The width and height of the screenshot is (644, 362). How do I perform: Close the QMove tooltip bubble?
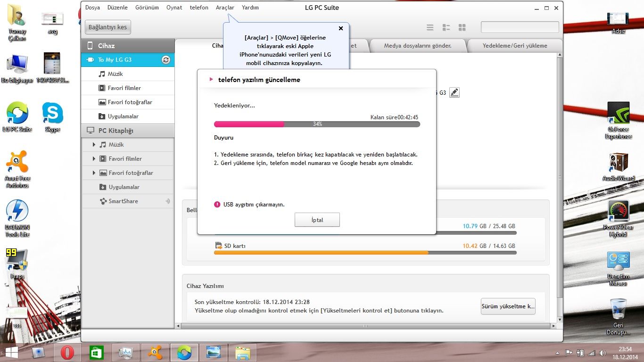click(341, 28)
